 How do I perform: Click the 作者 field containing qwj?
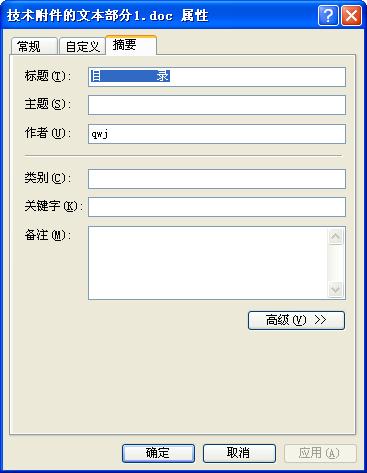click(x=217, y=134)
